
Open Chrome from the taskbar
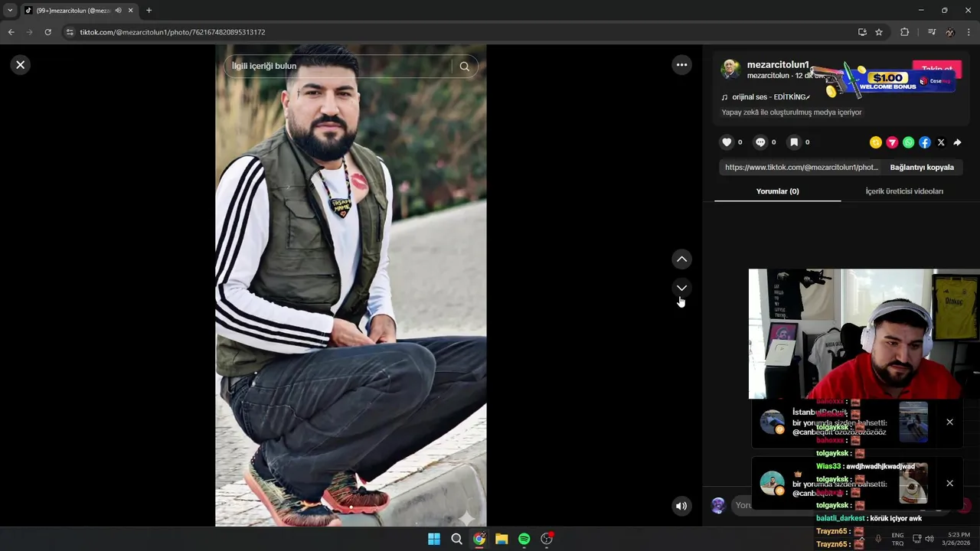(x=479, y=539)
